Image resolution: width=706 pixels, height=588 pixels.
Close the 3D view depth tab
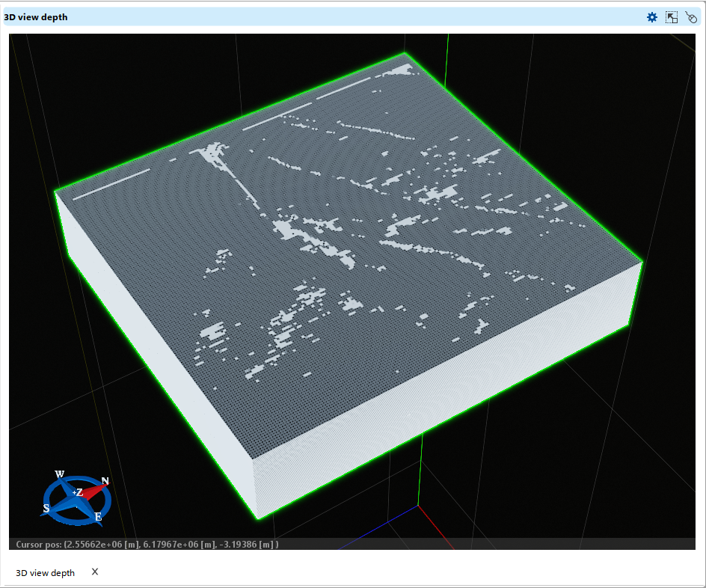94,572
